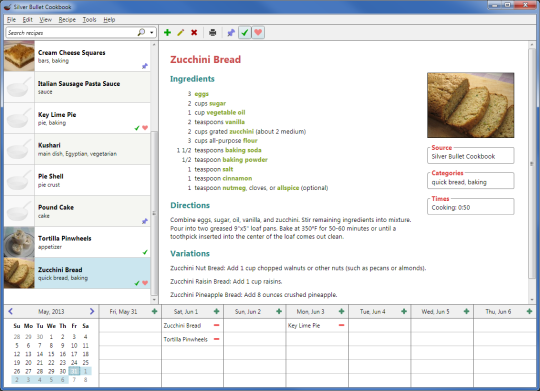Open the Edit menu
Screen dimensions: 540x391
coord(28,20)
